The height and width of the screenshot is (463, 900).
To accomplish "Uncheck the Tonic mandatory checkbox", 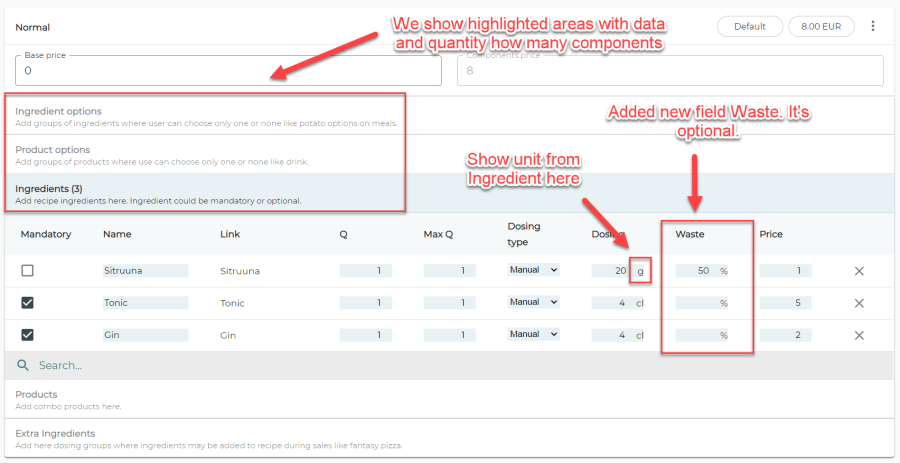I will (28, 303).
